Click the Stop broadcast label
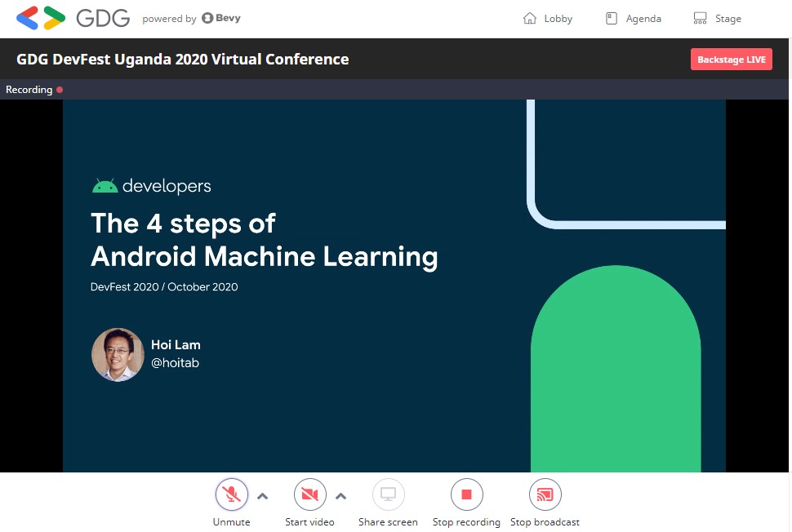 point(545,522)
